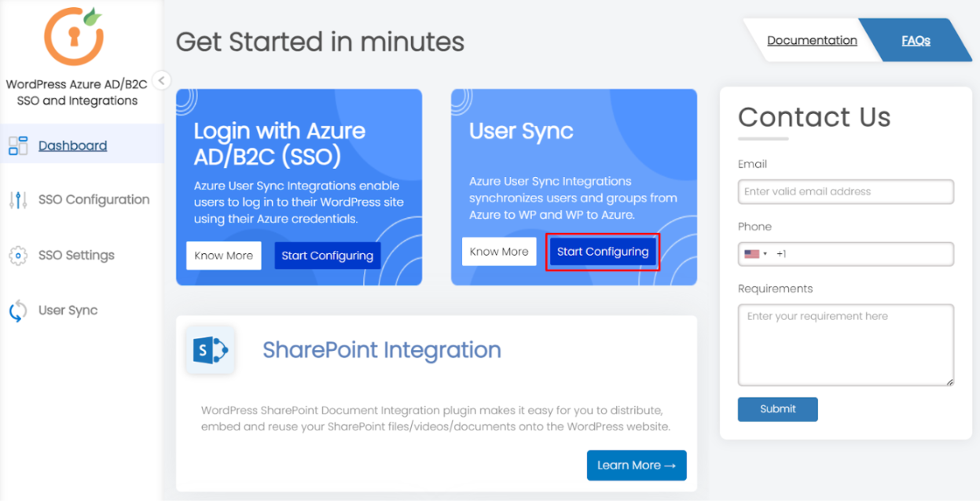This screenshot has width=980, height=501.
Task: Start Configuring Login with Azure AD/B2C
Action: click(x=328, y=255)
